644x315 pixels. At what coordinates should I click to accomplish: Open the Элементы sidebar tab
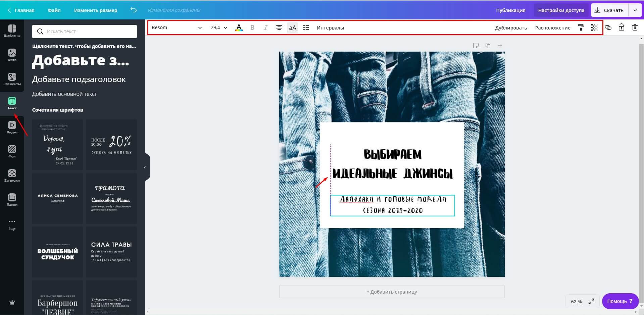pyautogui.click(x=12, y=79)
